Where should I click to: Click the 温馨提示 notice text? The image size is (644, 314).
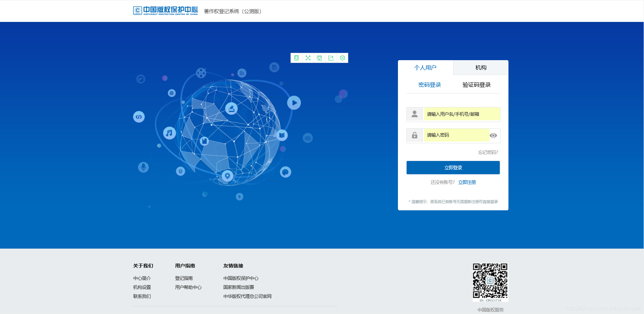click(453, 202)
